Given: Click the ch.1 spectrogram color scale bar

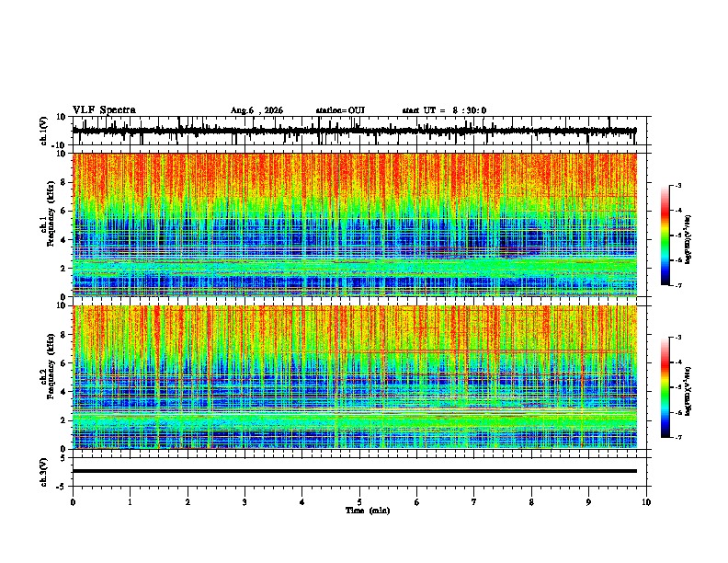Looking at the screenshot, I should click(x=665, y=236).
